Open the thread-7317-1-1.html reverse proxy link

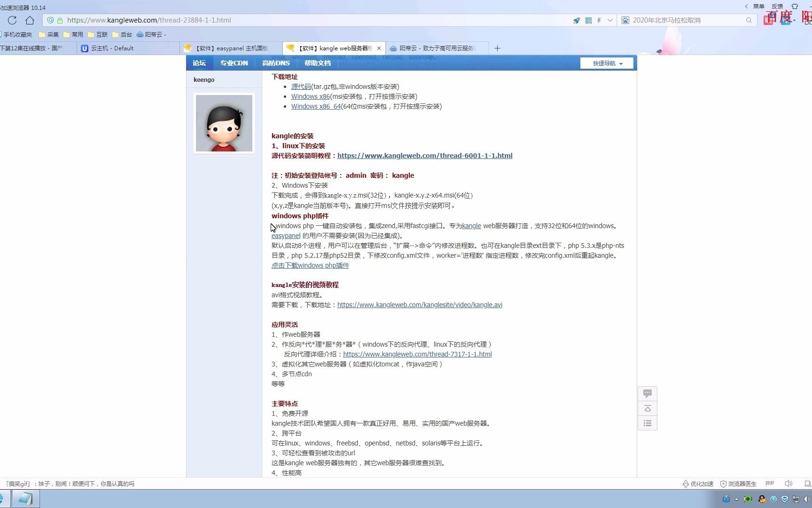[x=417, y=354]
